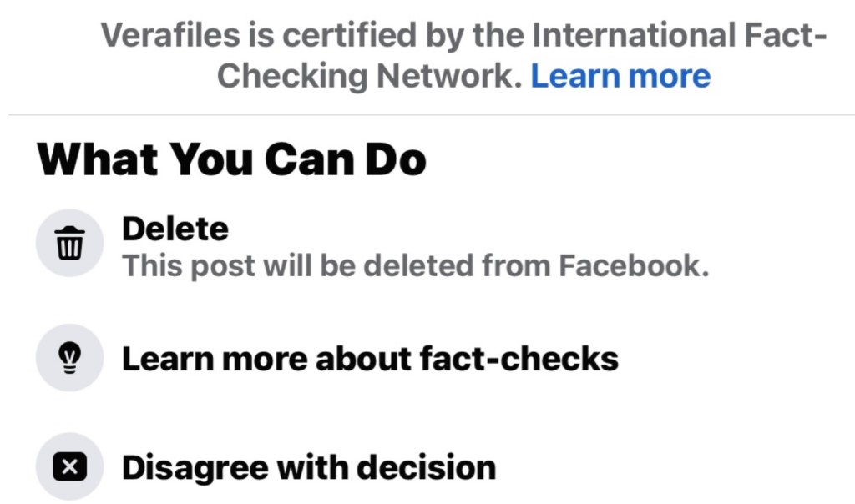This screenshot has height=504, width=855.
Task: Open the blue Learn more link
Action: (620, 76)
